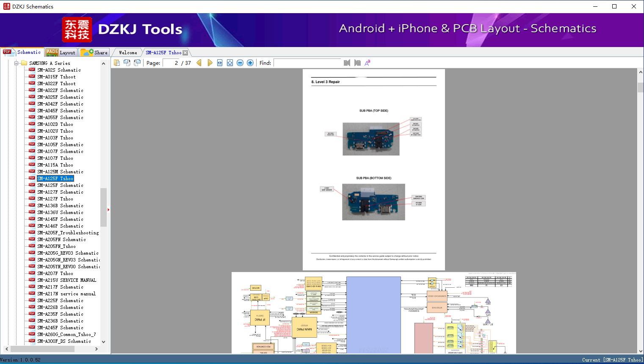Image resolution: width=644 pixels, height=364 pixels.
Task: Open the Welcome document tab
Action: [x=128, y=53]
